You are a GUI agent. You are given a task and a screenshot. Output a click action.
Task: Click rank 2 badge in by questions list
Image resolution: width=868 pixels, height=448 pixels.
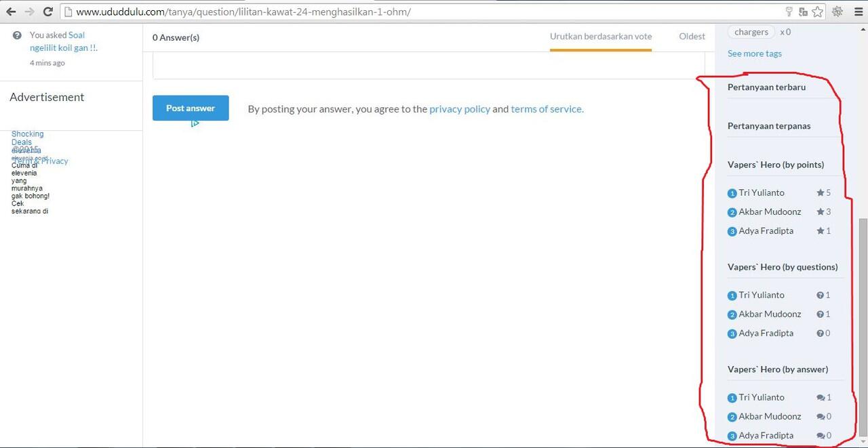(732, 315)
